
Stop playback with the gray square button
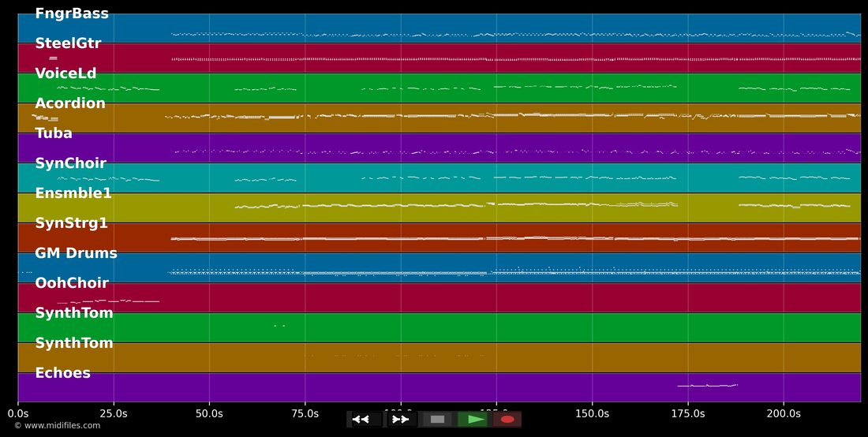[437, 420]
